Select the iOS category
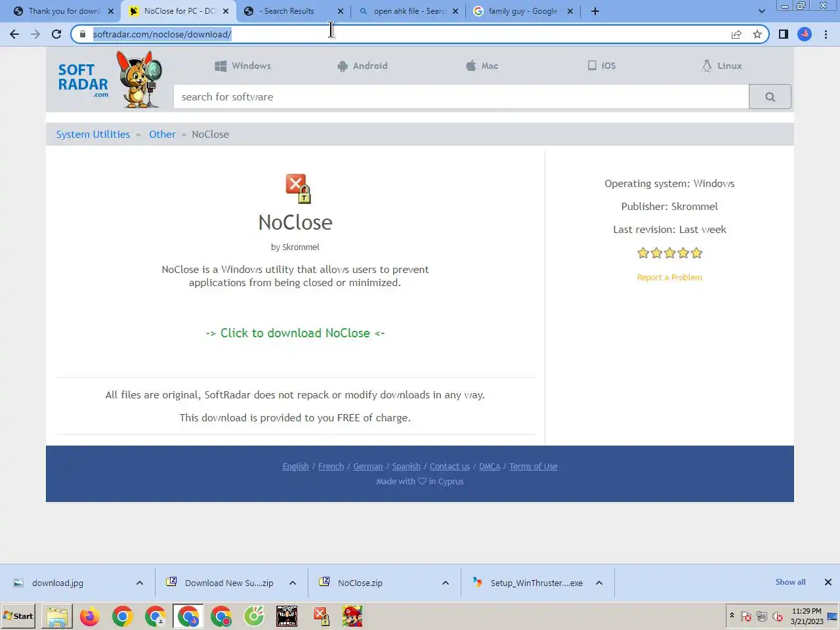The height and width of the screenshot is (630, 840). 602,66
